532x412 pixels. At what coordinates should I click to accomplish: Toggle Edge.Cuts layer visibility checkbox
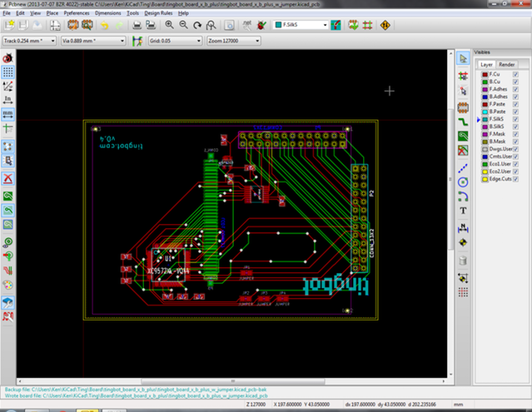pos(515,179)
